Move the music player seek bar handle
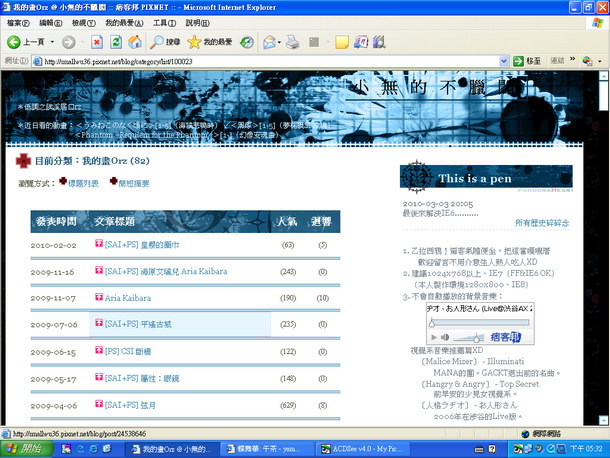 click(432, 323)
